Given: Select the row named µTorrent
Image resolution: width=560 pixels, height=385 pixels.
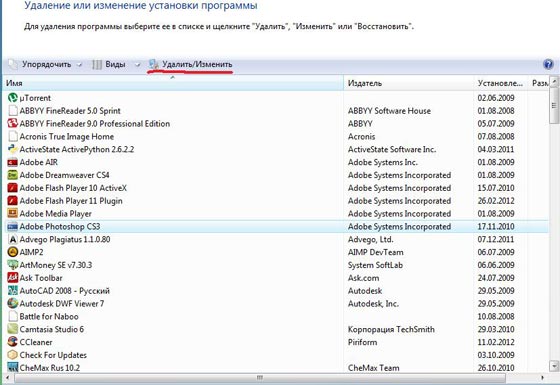Looking at the screenshot, I should [x=277, y=98].
